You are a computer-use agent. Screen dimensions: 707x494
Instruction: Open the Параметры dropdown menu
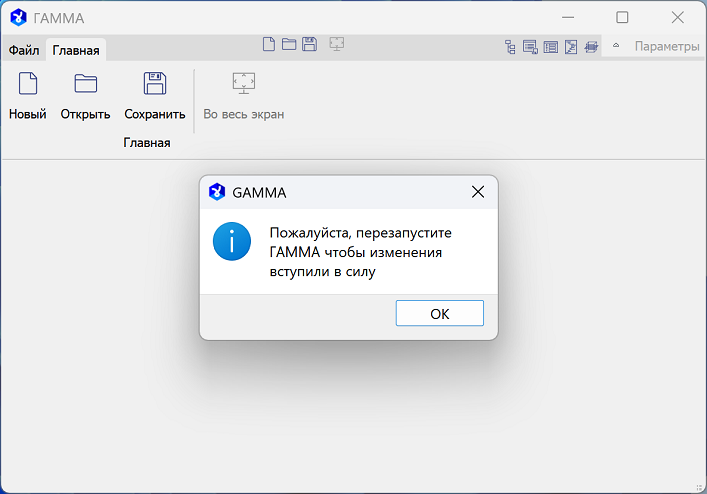667,46
